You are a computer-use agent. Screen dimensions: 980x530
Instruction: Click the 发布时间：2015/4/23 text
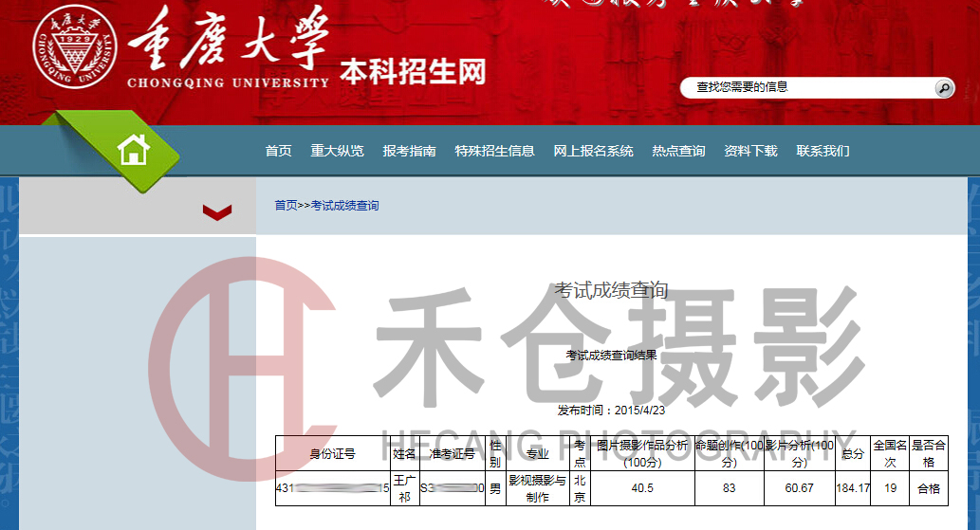pyautogui.click(x=611, y=411)
